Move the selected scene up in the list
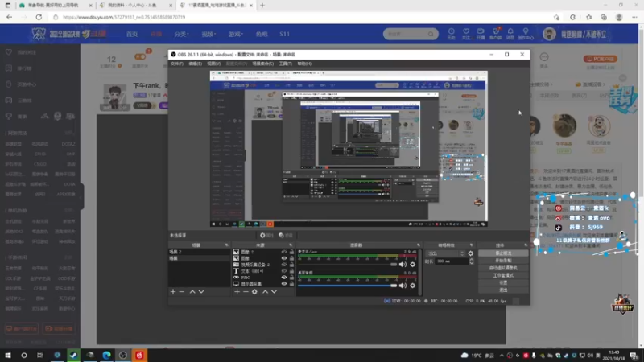This screenshot has width=644, height=362. 192,292
